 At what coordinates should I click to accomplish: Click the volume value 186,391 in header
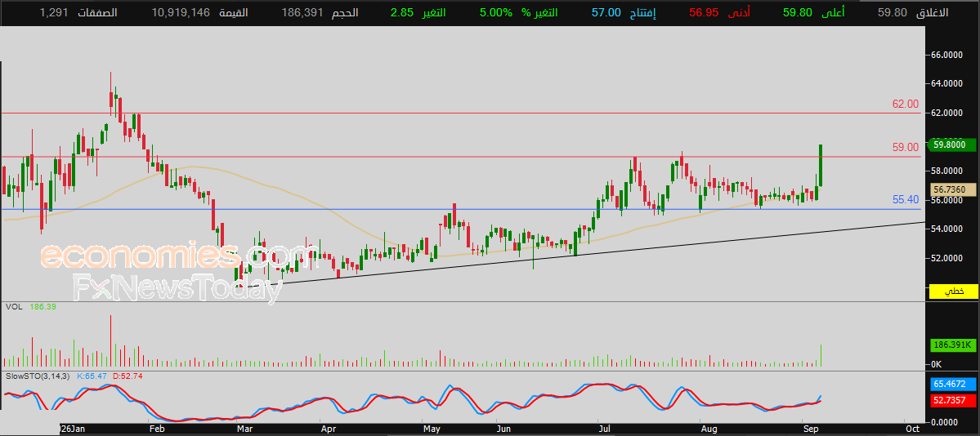pos(302,12)
